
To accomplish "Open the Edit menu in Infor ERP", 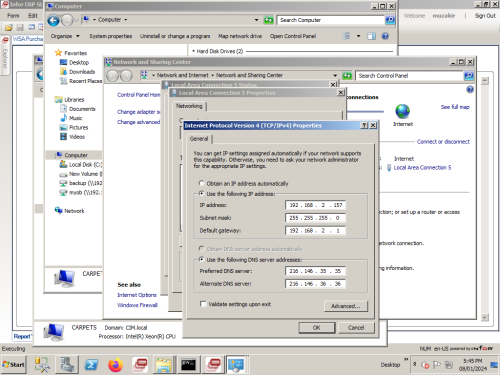I will tap(33, 15).
